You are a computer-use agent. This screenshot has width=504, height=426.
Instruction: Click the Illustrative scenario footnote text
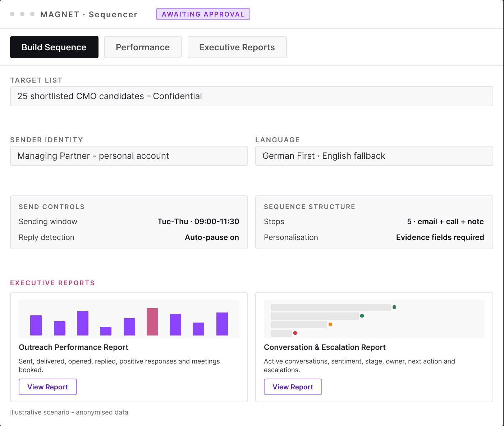pyautogui.click(x=69, y=412)
